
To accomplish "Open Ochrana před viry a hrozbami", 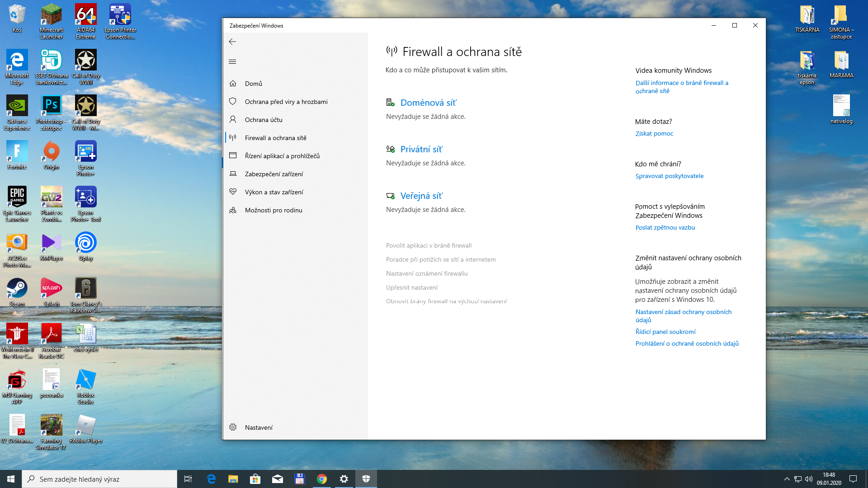I will 286,102.
